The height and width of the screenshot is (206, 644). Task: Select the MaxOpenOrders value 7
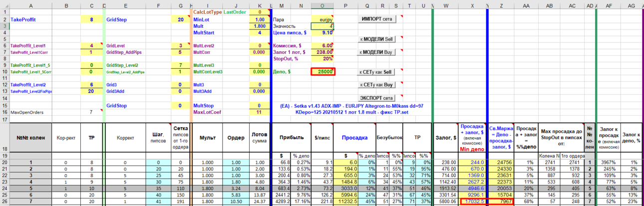click(x=91, y=112)
